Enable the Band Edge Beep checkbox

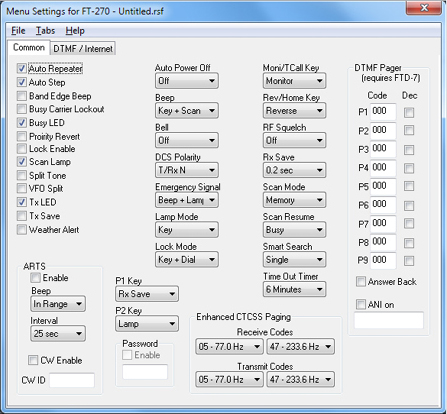(22, 96)
